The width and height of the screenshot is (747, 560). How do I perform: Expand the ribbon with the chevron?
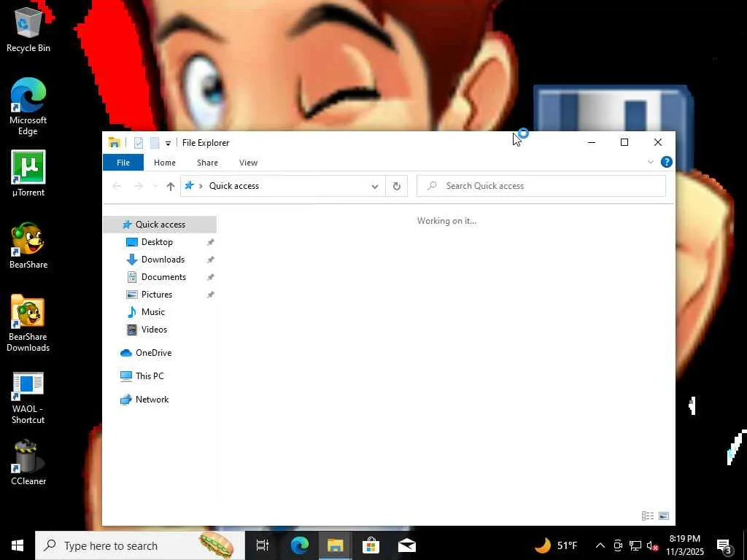click(x=650, y=162)
